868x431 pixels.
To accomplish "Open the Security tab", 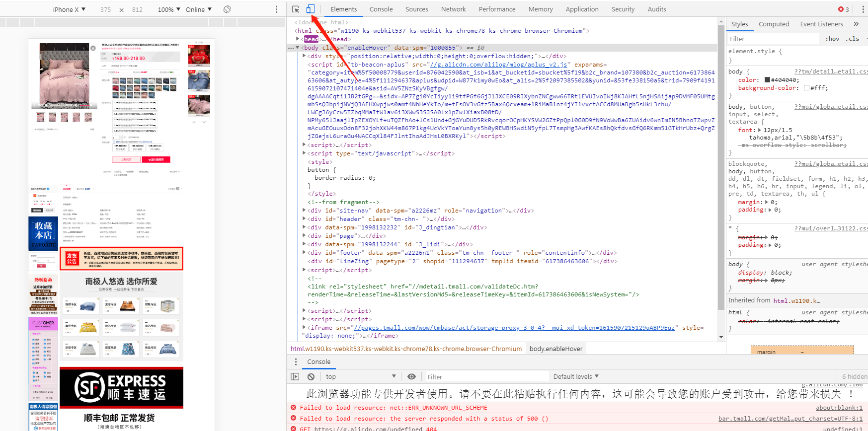I will (x=623, y=9).
